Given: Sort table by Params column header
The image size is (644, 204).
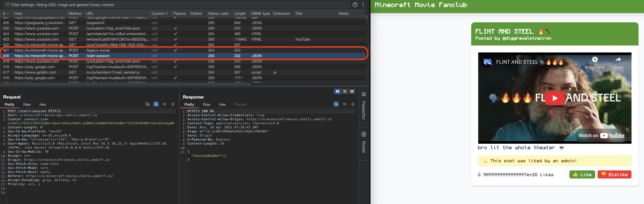Looking at the screenshot, I should click(x=179, y=13).
